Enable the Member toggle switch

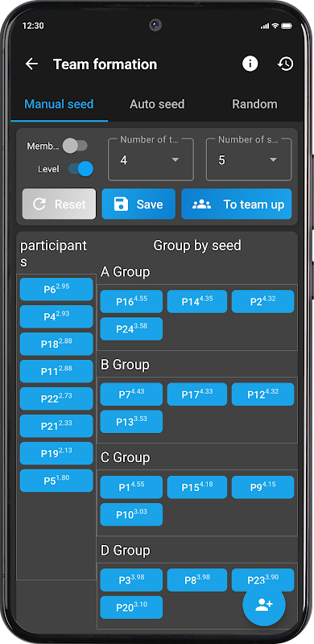click(x=75, y=146)
